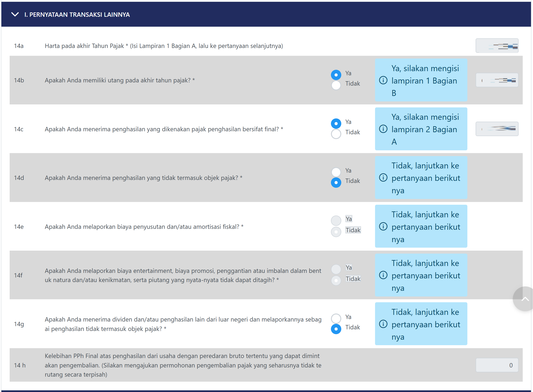Click the 14a Harta amount field
The image size is (533, 392).
(497, 46)
